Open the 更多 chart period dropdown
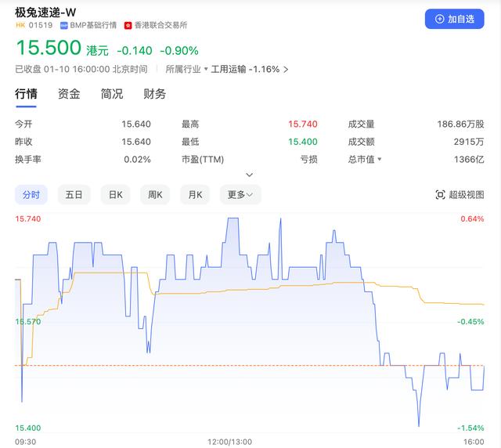 pos(241,195)
